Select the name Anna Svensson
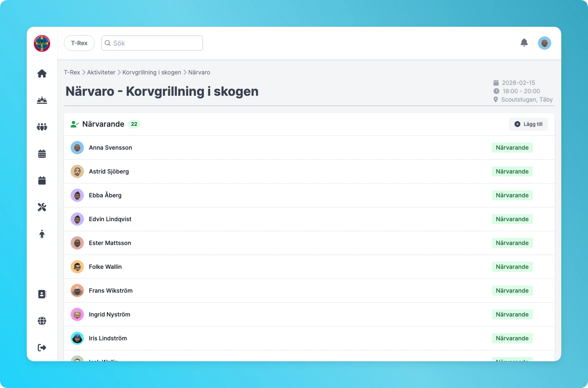 (110, 148)
